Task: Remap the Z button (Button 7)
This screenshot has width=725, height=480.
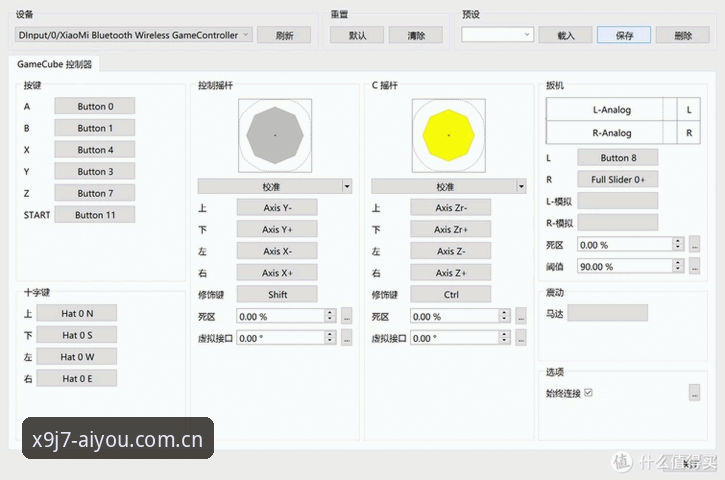Action: coord(95,193)
